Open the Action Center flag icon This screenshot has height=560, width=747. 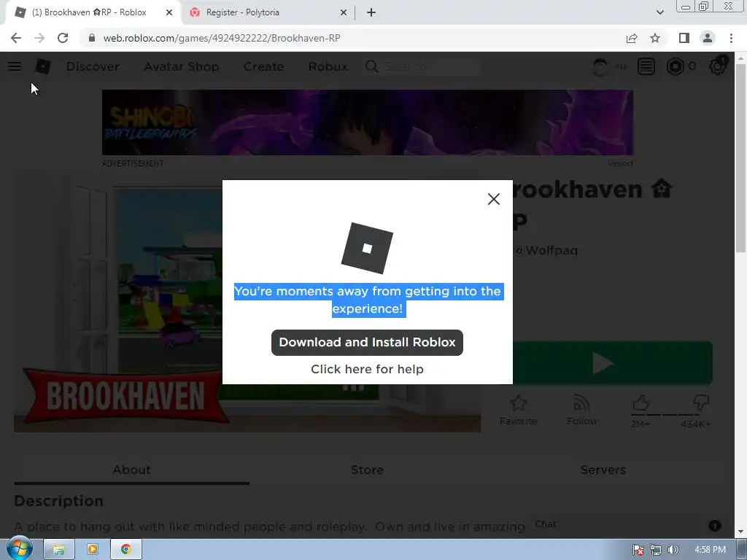tap(638, 550)
